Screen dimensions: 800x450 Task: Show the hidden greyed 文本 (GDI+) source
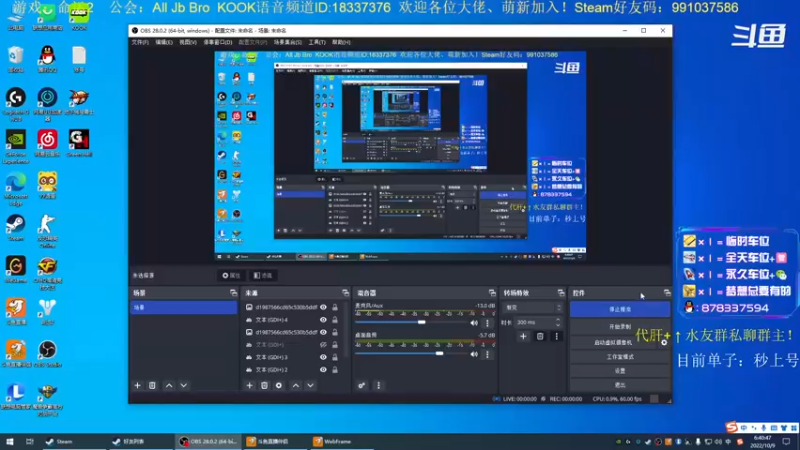click(x=323, y=345)
